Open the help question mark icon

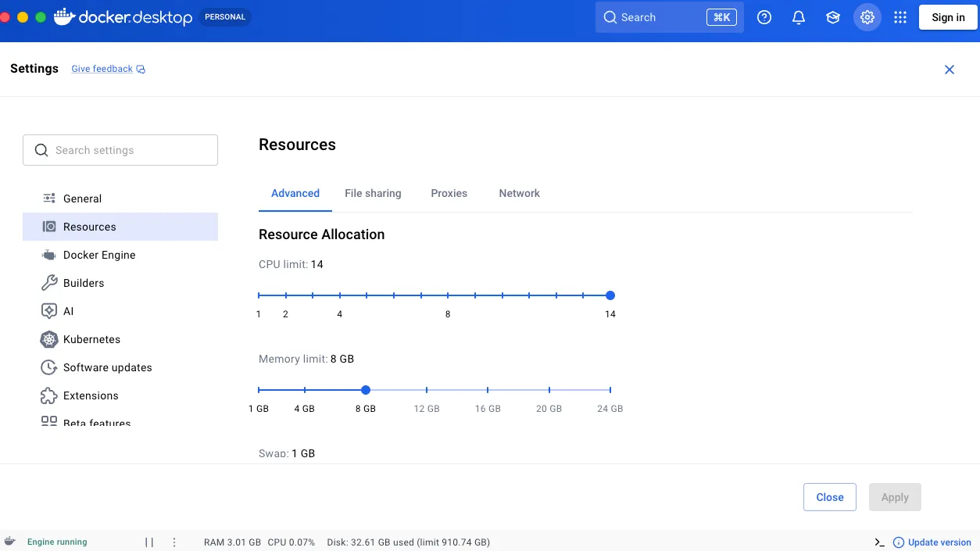tap(764, 17)
